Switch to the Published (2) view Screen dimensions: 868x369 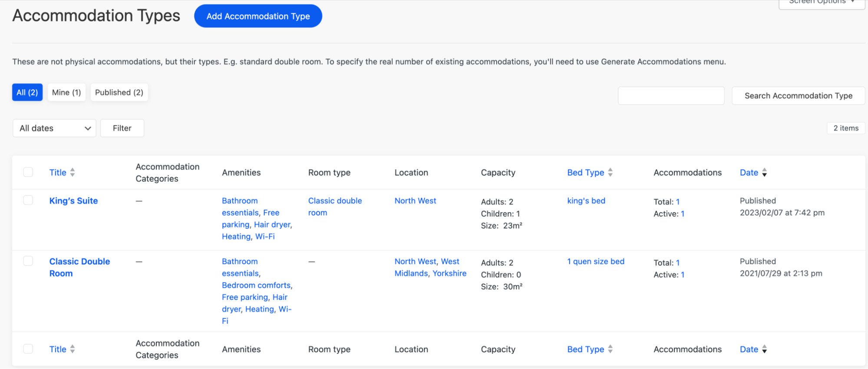pos(119,92)
